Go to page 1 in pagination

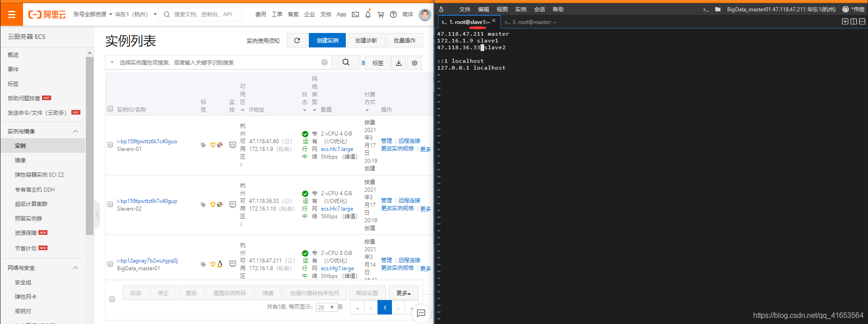[x=385, y=308]
